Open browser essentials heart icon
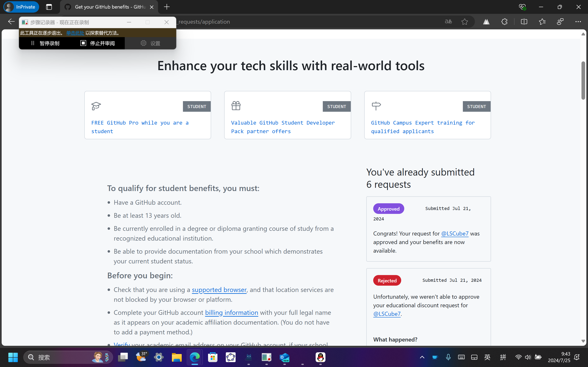The width and height of the screenshot is (588, 367). 522,7
